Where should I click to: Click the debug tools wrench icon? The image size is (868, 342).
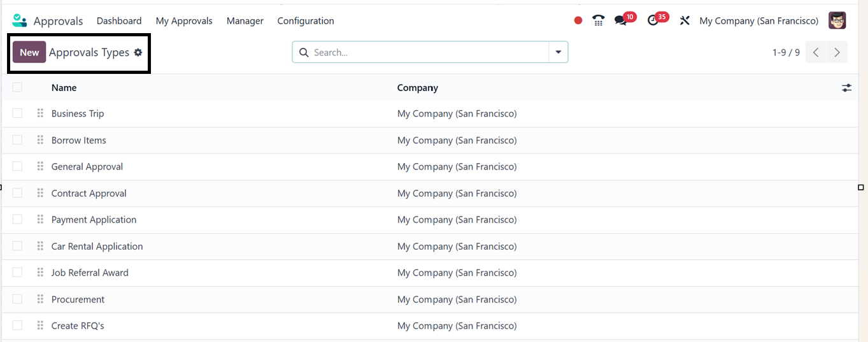685,20
